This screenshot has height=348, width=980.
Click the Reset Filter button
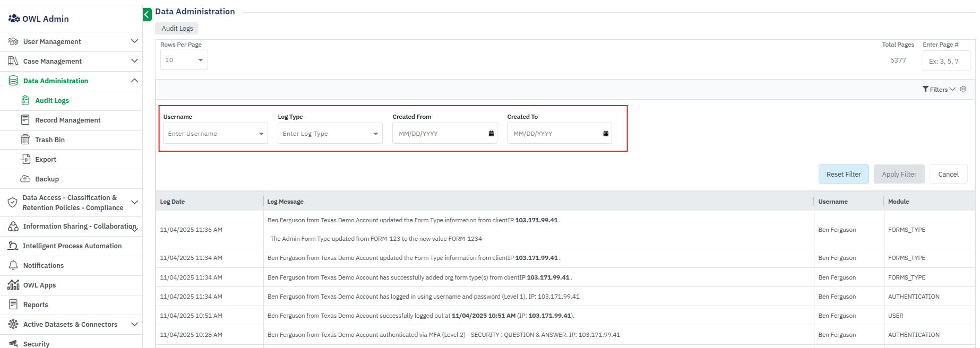(843, 174)
